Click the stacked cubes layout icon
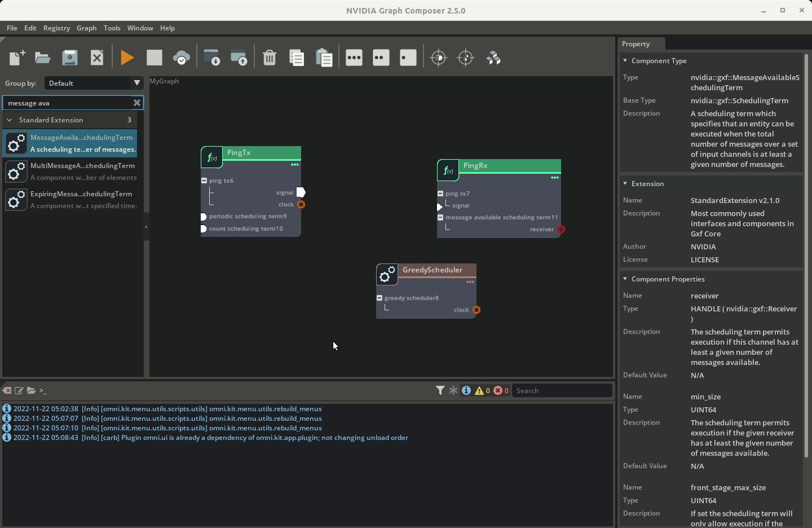Screen dimensions: 812x528 click(x=493, y=58)
